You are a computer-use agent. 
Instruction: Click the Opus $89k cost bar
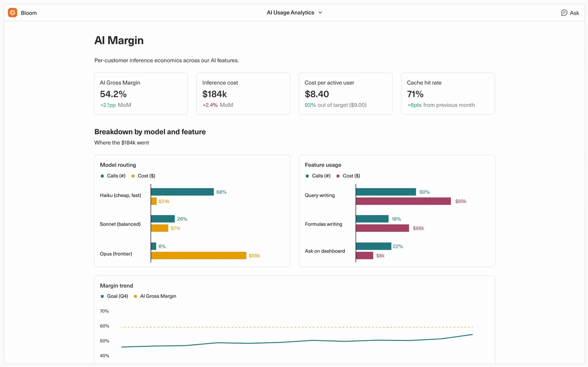point(198,255)
